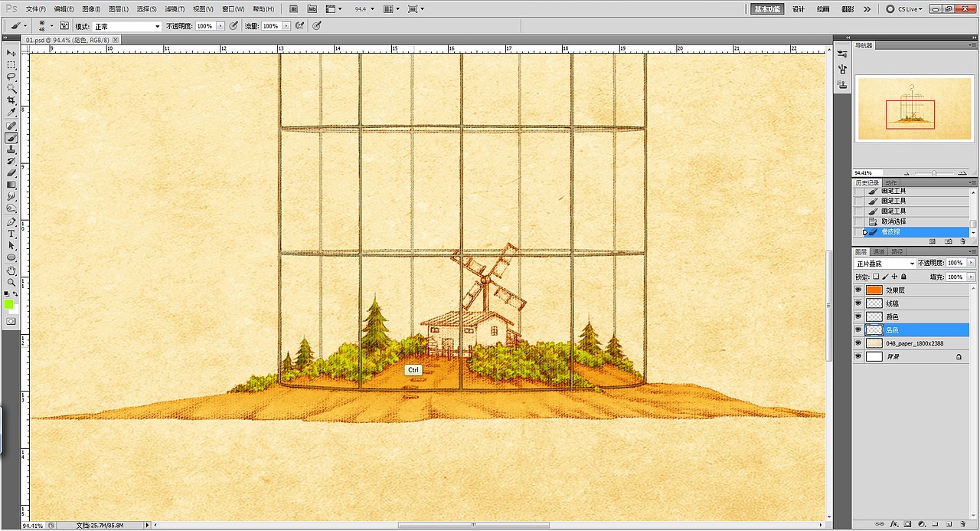
Task: Select the 摄影 workspace
Action: (x=848, y=9)
